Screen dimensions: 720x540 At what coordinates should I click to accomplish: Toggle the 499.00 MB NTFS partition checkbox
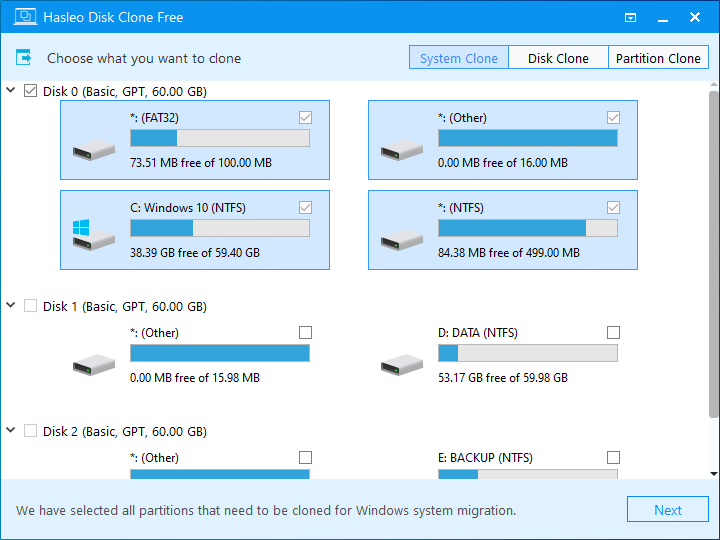pyautogui.click(x=613, y=208)
